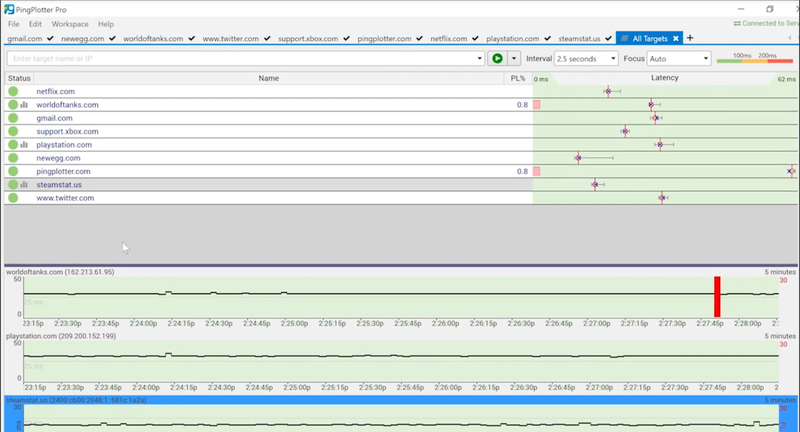Open the Focus Auto dropdown
Image resolution: width=800 pixels, height=432 pixels.
[x=679, y=59]
